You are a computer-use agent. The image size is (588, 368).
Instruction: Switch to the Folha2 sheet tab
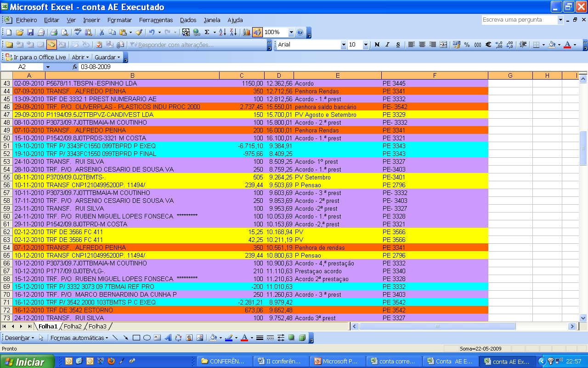[x=73, y=326]
